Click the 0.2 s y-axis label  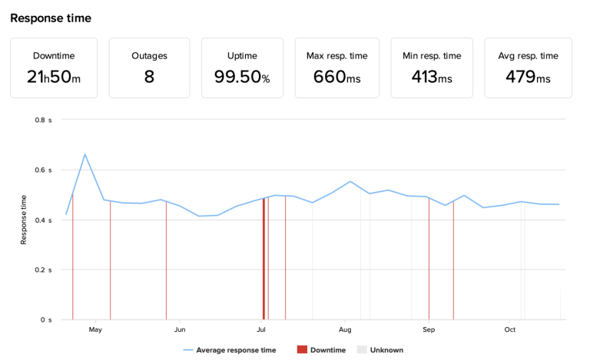click(43, 270)
